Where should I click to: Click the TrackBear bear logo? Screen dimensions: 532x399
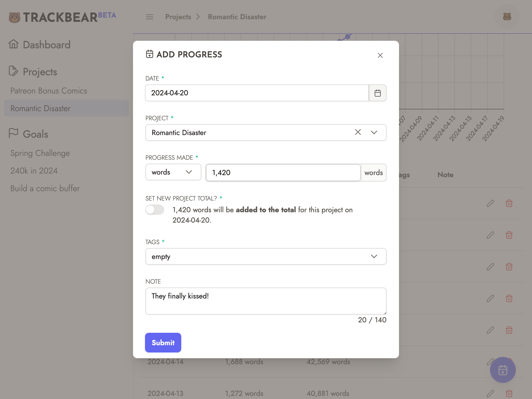(x=15, y=17)
